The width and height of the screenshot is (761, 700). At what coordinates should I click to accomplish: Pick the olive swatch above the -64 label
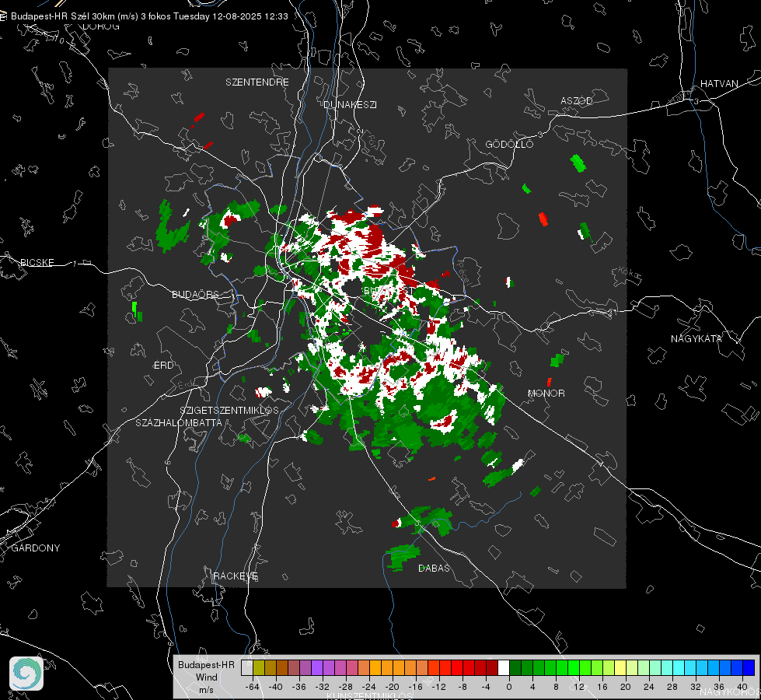[259, 667]
